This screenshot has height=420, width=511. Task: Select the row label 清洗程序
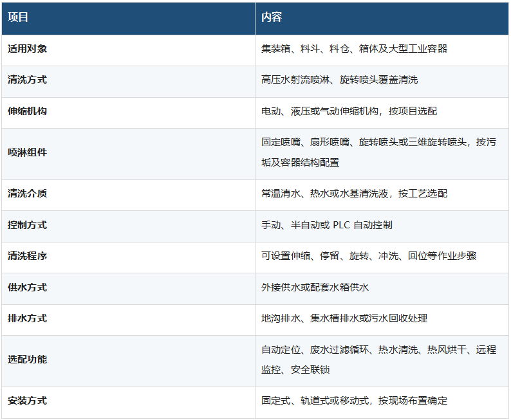[x=28, y=256]
